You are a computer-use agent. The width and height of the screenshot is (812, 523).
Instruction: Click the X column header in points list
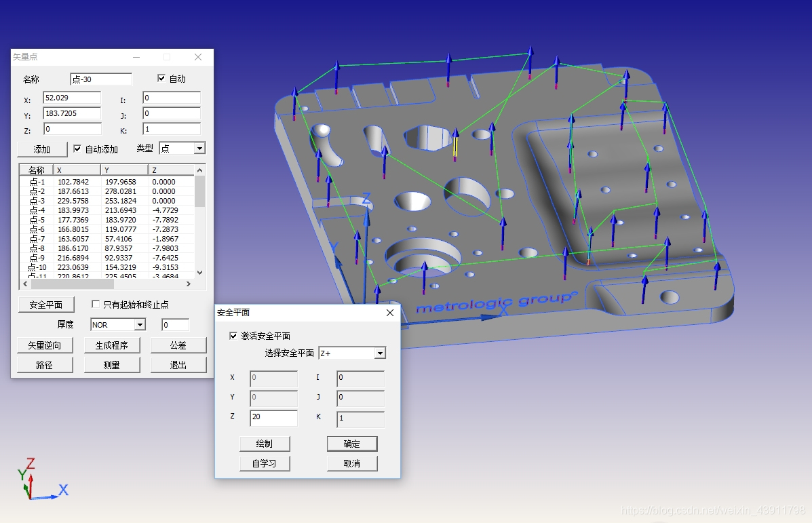tap(77, 170)
